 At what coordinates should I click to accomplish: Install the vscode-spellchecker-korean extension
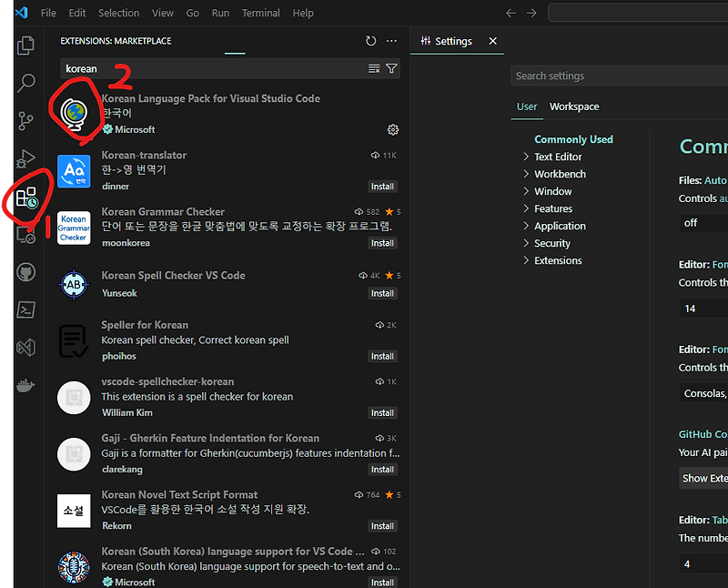coord(382,413)
